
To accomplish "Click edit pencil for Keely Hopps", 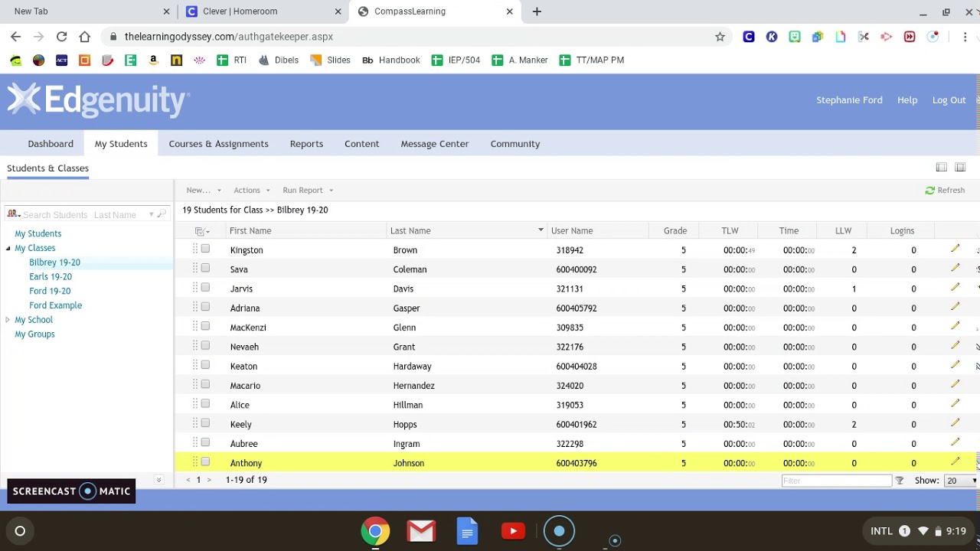I will point(955,423).
